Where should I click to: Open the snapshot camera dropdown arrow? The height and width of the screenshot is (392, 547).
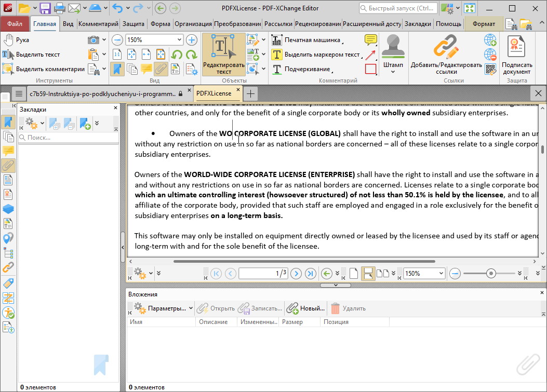tap(104, 40)
